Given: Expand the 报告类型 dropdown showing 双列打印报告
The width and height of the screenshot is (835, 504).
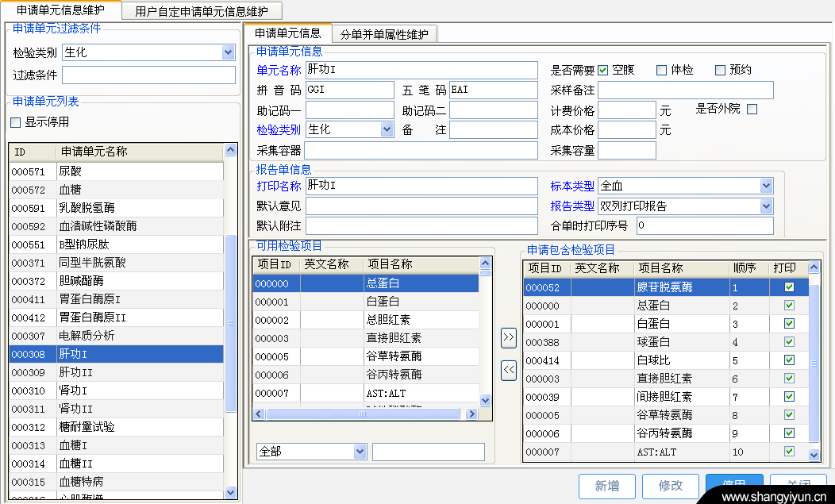Looking at the screenshot, I should pos(766,206).
